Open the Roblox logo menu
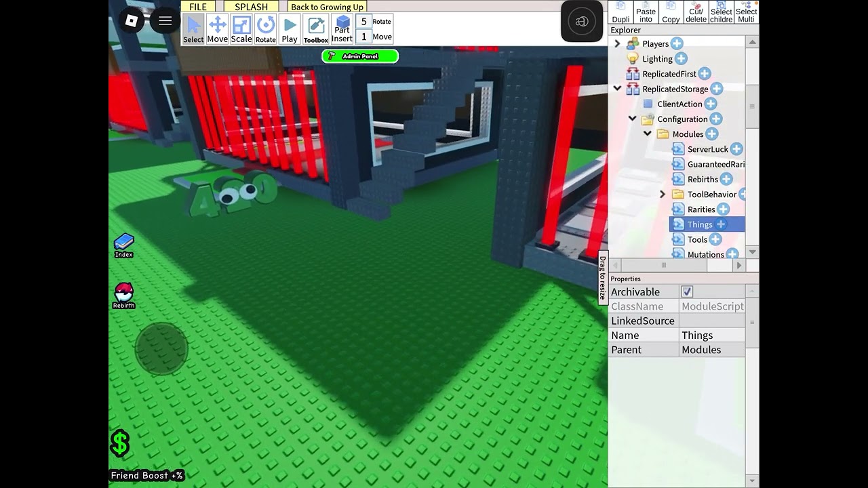Viewport: 868px width, 488px height. pyautogui.click(x=132, y=21)
